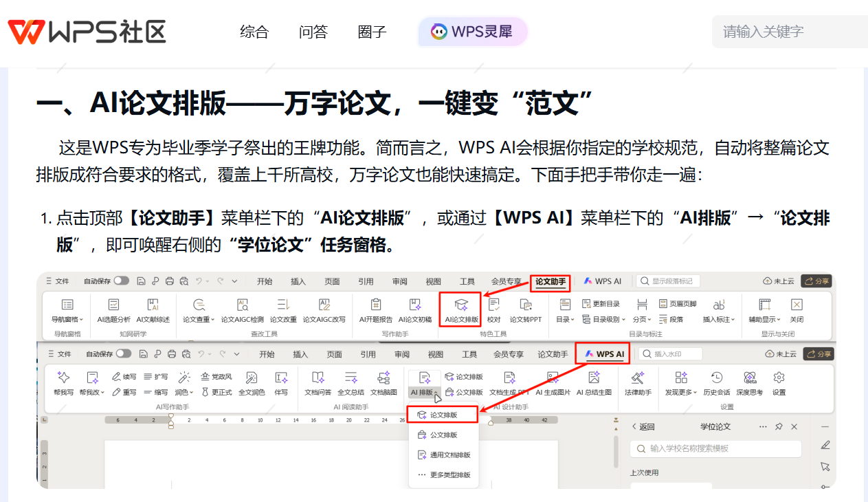Image resolution: width=868 pixels, height=502 pixels.
Task: Expand the 帮我改 dropdown
Action: 91,383
